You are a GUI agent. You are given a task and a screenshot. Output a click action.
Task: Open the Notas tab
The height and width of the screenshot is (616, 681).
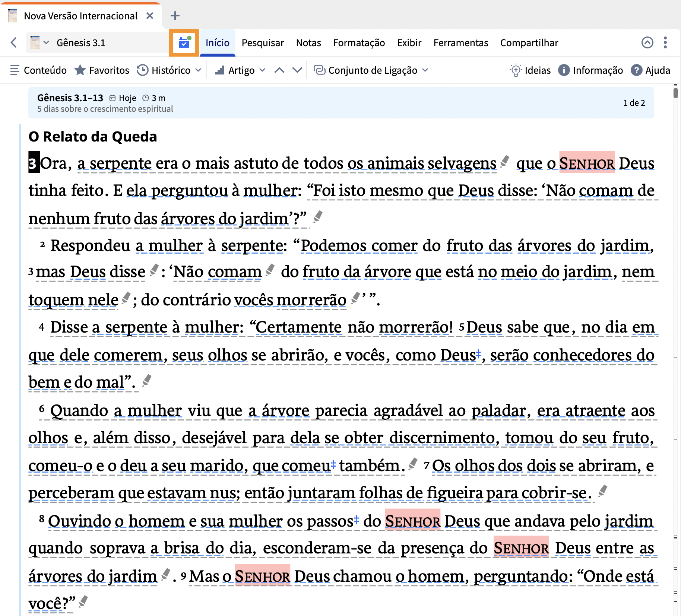(308, 43)
